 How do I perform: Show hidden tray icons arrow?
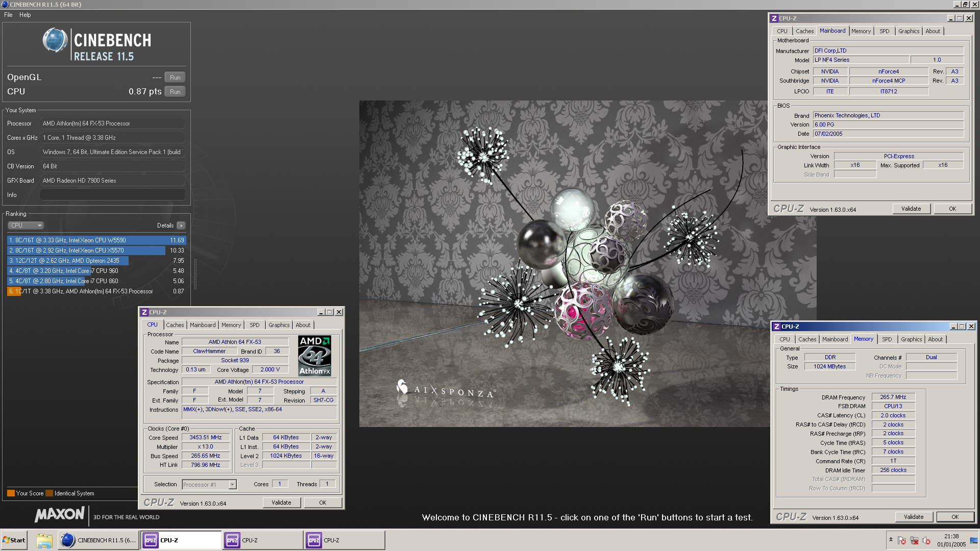click(891, 540)
